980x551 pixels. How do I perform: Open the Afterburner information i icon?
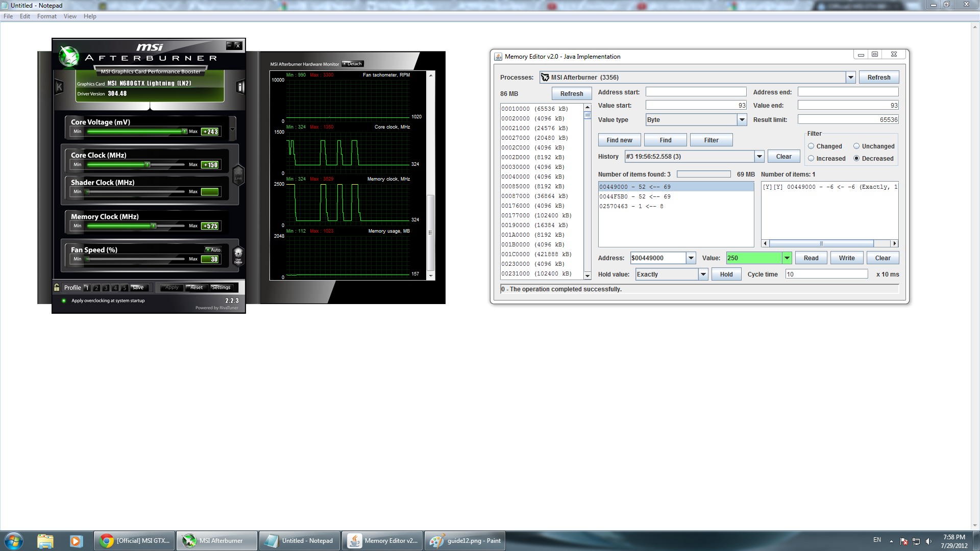(x=240, y=87)
